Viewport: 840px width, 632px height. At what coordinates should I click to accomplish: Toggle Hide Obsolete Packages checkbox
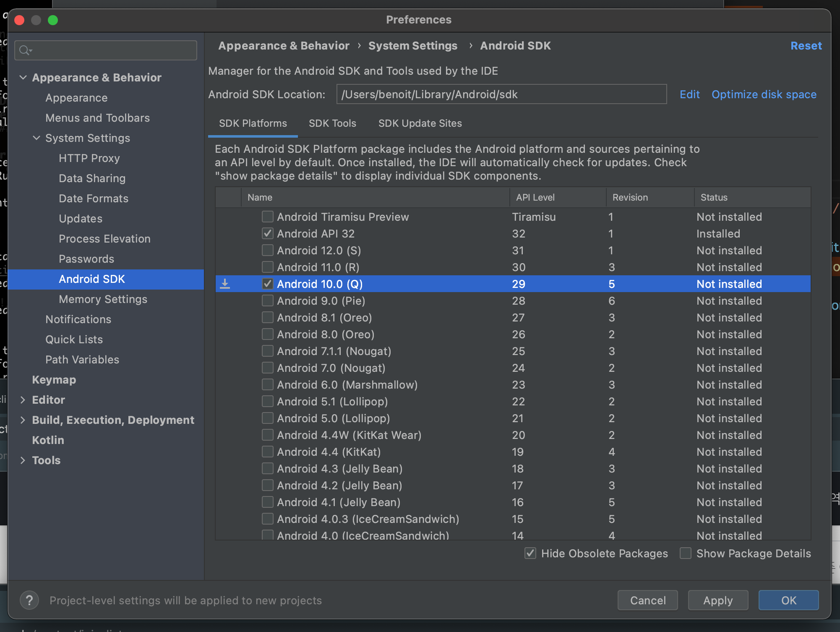click(530, 553)
